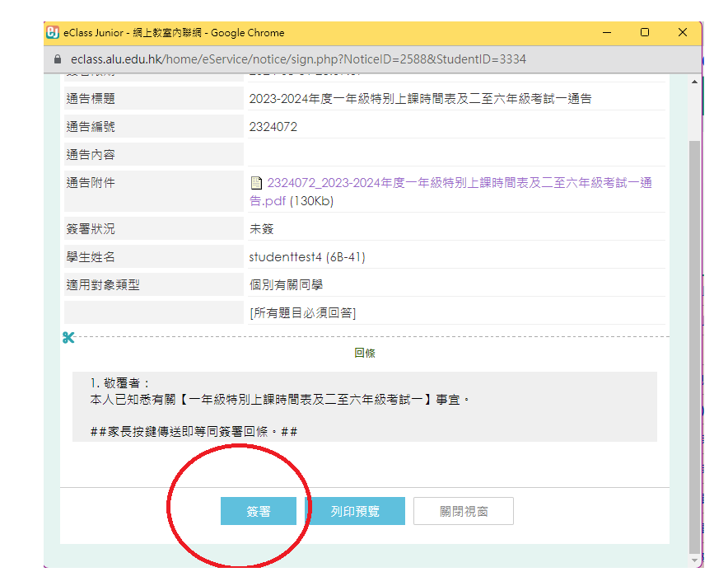Maximize the eClass Junior popup window
728x586 pixels.
click(x=645, y=33)
